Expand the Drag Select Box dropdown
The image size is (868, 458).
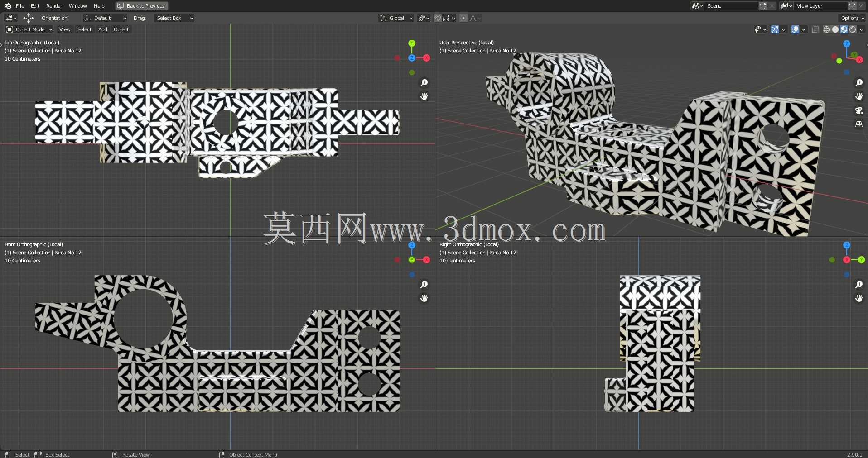(174, 18)
